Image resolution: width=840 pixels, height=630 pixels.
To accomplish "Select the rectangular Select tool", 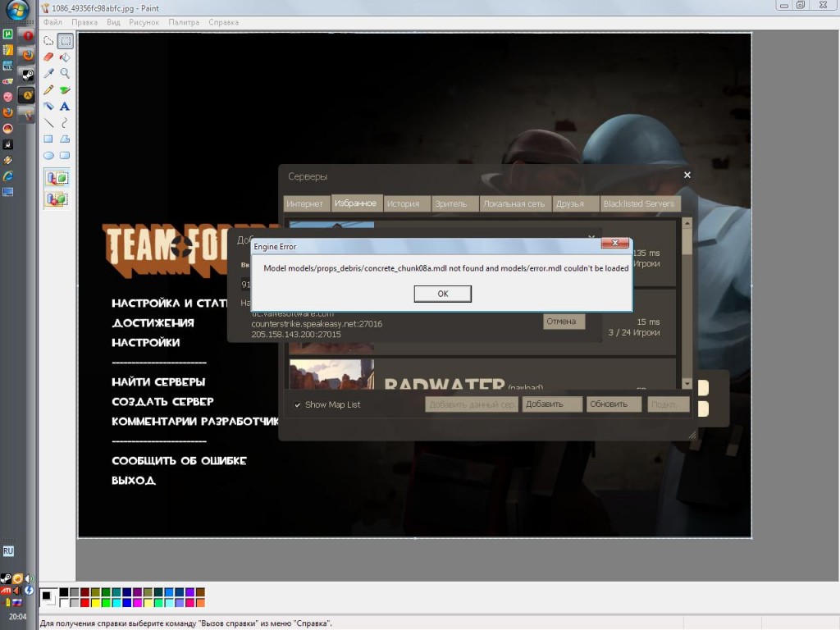I will (x=66, y=41).
